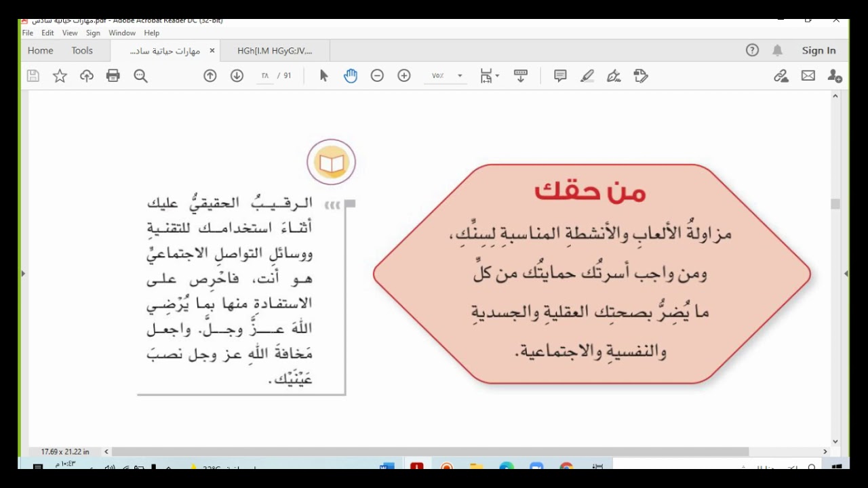
Task: Click horizontal scrollbar right arrow
Action: [x=825, y=451]
